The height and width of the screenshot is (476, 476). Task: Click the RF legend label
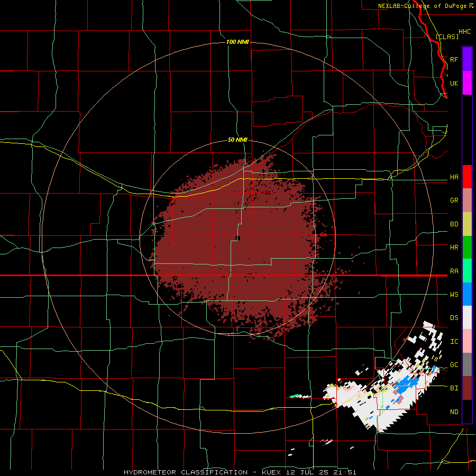454,59
